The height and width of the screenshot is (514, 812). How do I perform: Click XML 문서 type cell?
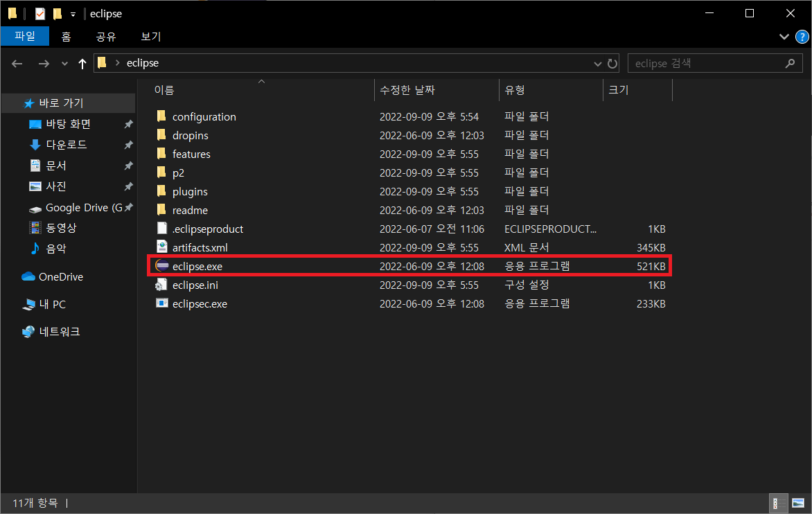(x=527, y=247)
